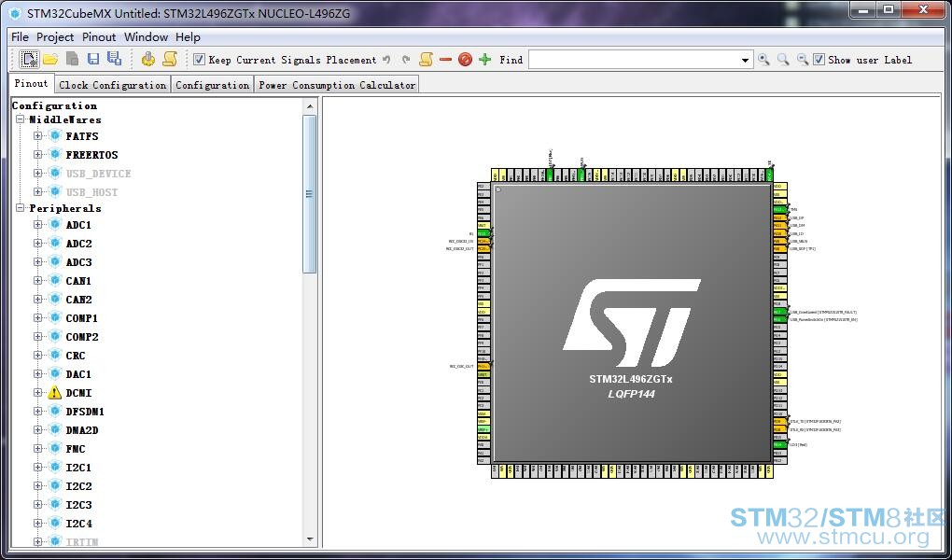Screen dimensions: 952x560
Task: Click the gray document icon next to folder
Action: coord(72,59)
